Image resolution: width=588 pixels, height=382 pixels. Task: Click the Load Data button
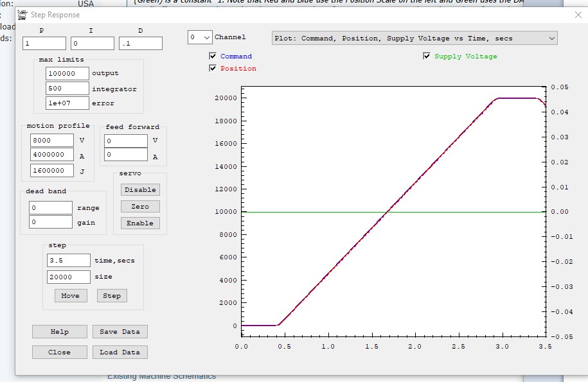(120, 352)
